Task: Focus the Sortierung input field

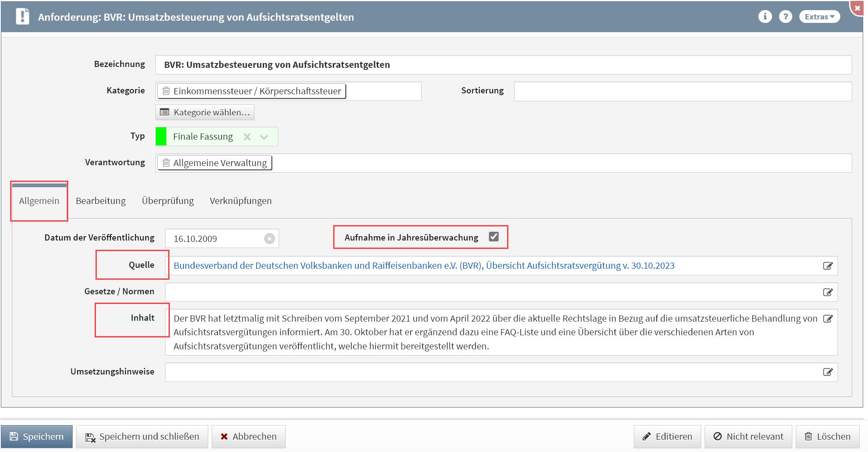Action: click(682, 92)
